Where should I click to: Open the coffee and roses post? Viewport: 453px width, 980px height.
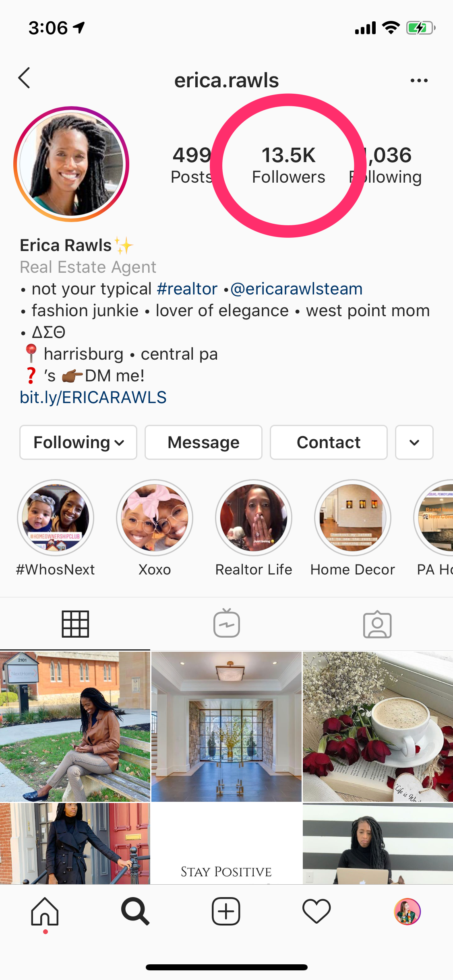(378, 727)
